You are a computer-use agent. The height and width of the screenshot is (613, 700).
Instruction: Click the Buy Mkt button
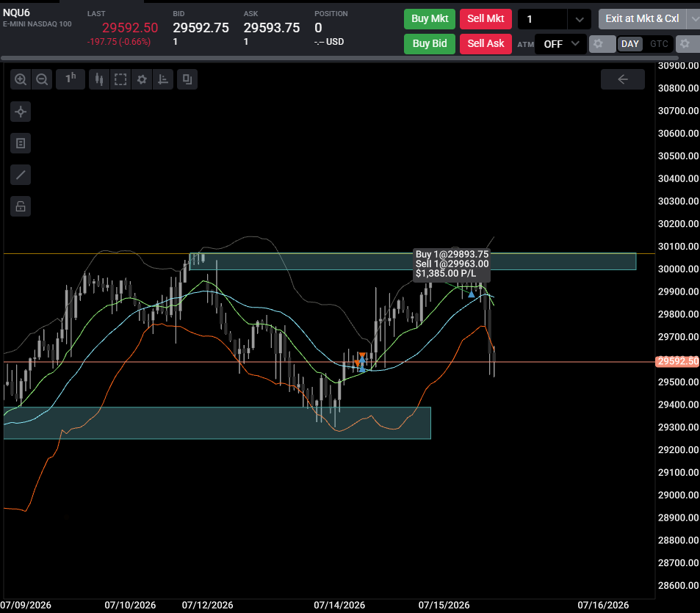tap(430, 19)
